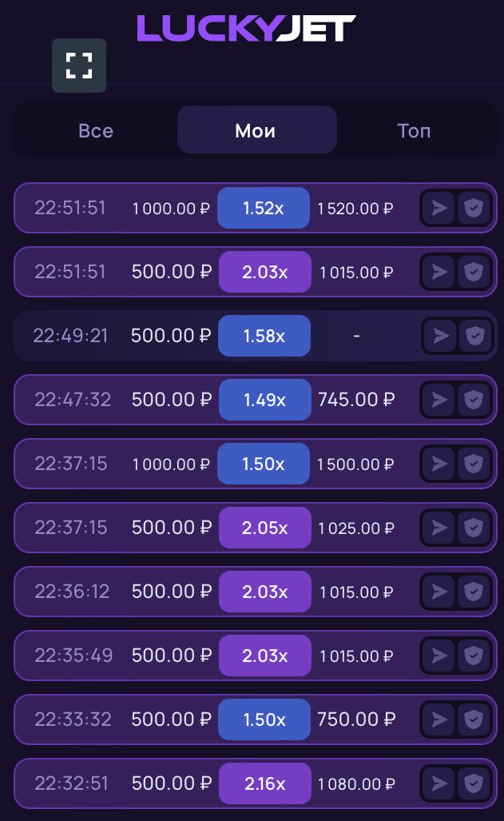Viewport: 504px width, 821px height.
Task: Share the 1.52x bet via send icon
Action: tap(439, 209)
